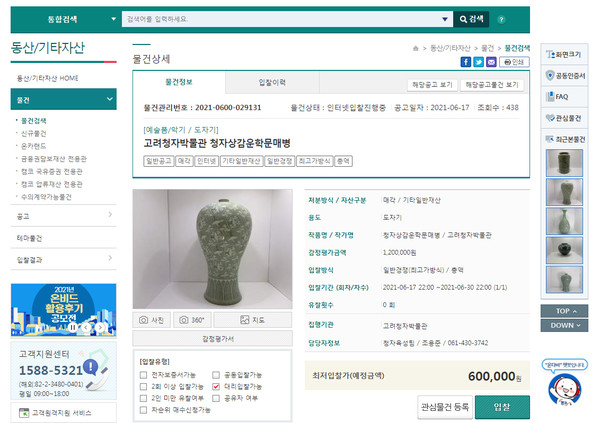The height and width of the screenshot is (423, 600).
Task: Open 온카랜드 in sidebar
Action: [x=33, y=146]
